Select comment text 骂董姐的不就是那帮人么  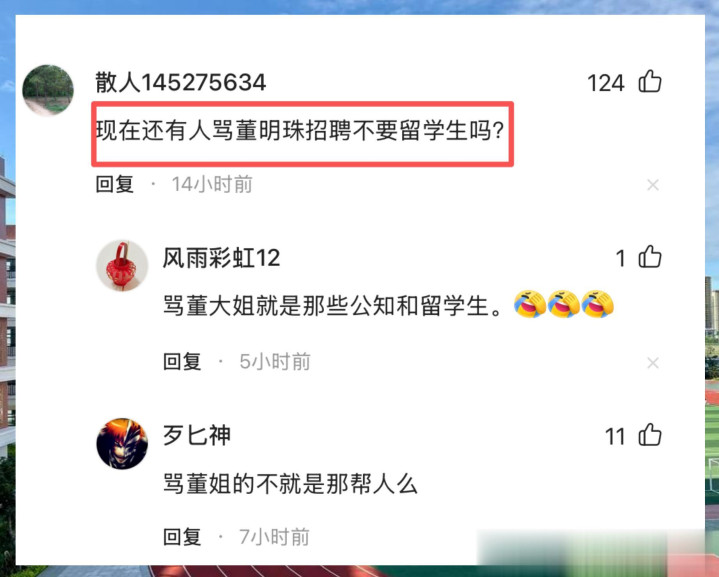pyautogui.click(x=290, y=484)
